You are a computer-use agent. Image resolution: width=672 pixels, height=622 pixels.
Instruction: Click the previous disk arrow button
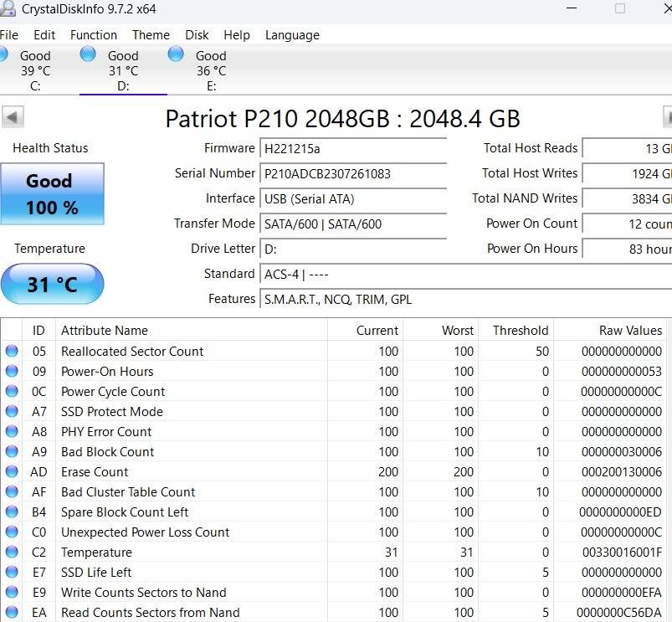[x=13, y=116]
